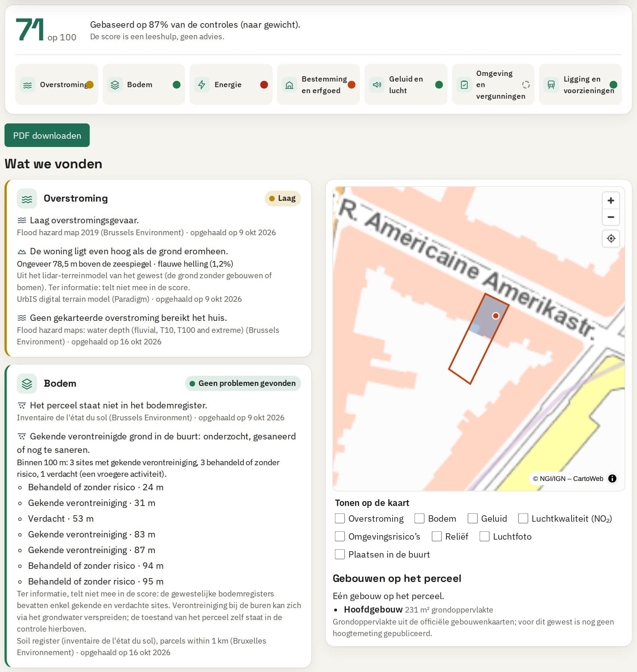The width and height of the screenshot is (637, 672).
Task: Click the 'Laag' status badge
Action: pyautogui.click(x=283, y=199)
